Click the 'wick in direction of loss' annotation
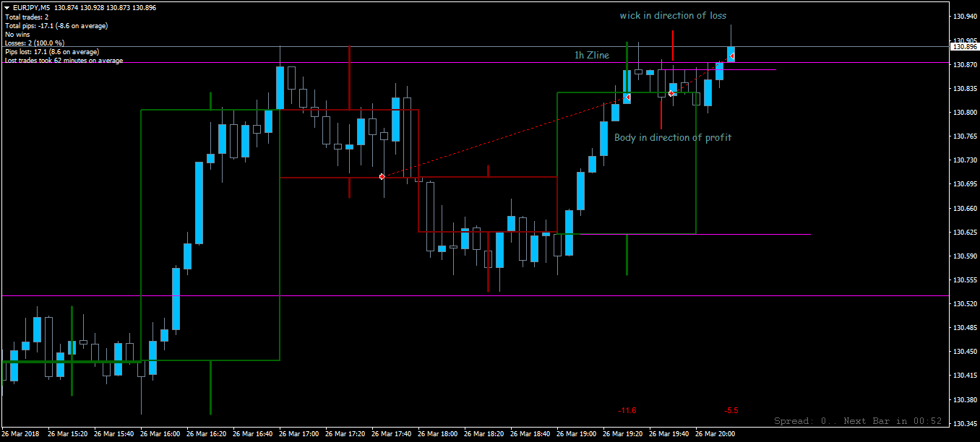The image size is (980, 442). click(673, 15)
